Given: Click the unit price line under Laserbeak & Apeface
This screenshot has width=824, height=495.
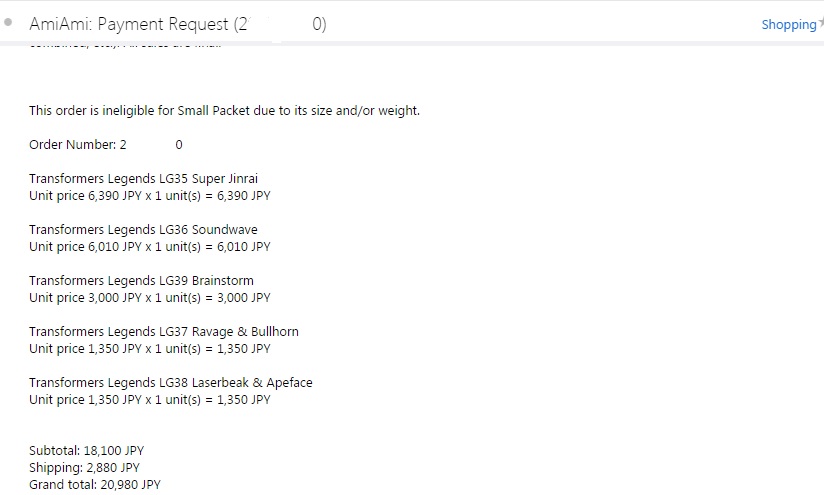Looking at the screenshot, I should pyautogui.click(x=149, y=400).
